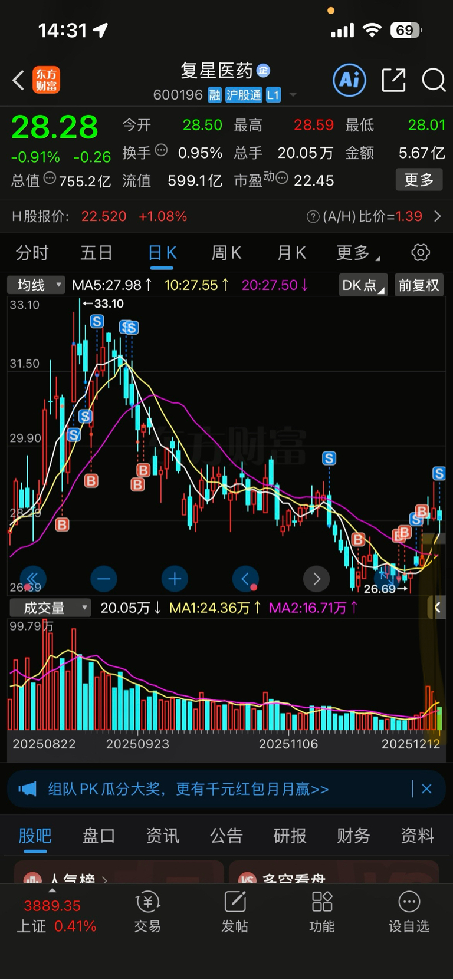Toggle DK点 signal display
This screenshot has height=980, width=453.
tap(363, 285)
